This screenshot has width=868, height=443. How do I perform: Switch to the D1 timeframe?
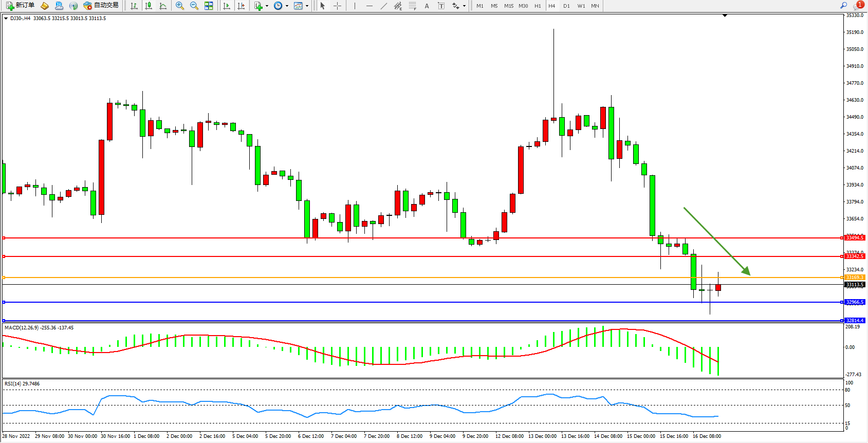566,6
